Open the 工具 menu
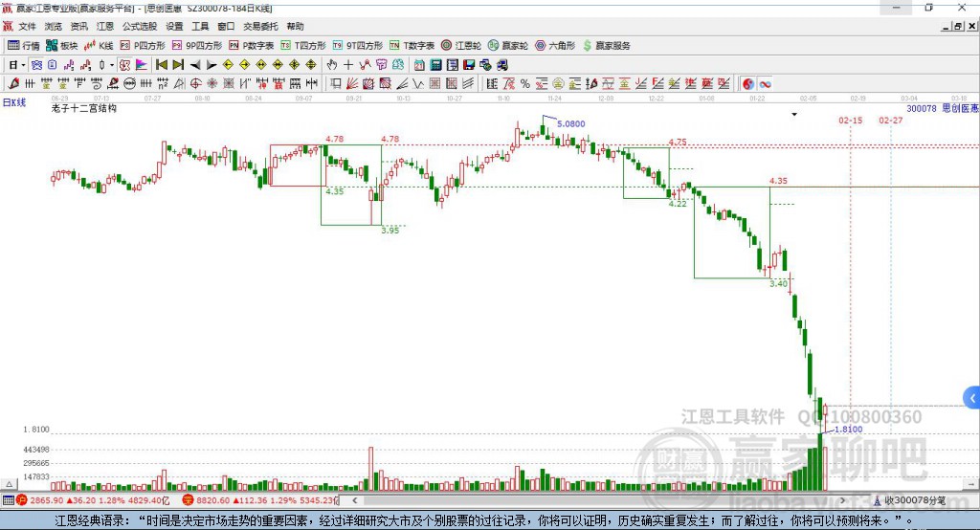Image resolution: width=980 pixels, height=530 pixels. point(200,26)
